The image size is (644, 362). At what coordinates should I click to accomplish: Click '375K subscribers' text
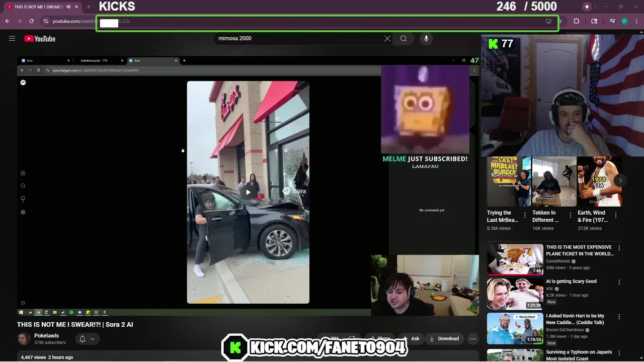(x=50, y=342)
